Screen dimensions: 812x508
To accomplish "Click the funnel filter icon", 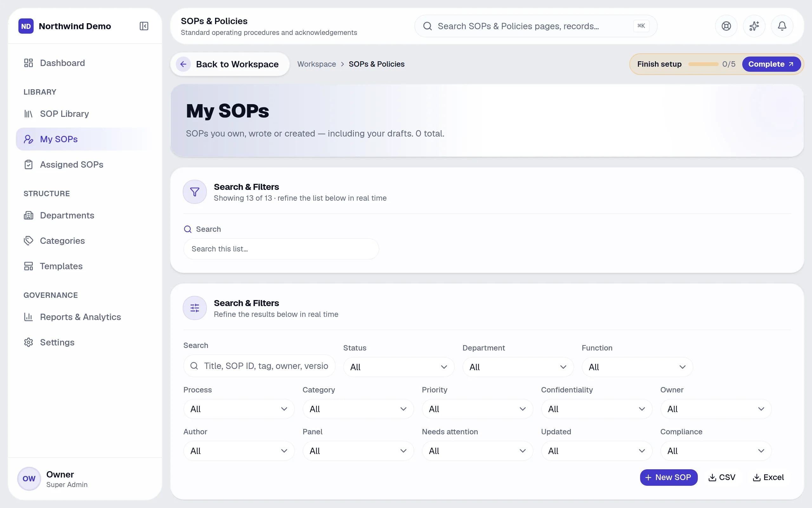I will (x=195, y=192).
